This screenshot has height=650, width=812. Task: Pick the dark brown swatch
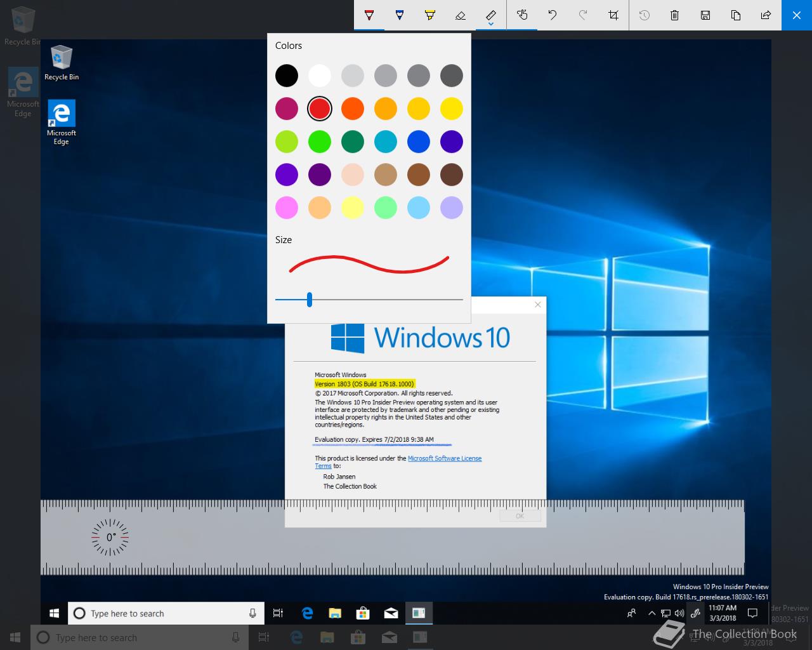tap(452, 175)
